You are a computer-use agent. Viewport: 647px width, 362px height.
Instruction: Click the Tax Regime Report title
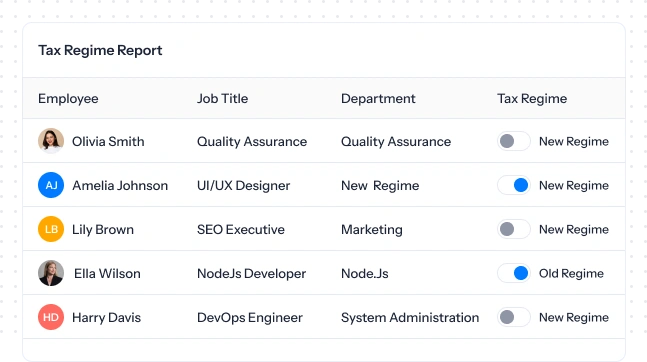100,50
